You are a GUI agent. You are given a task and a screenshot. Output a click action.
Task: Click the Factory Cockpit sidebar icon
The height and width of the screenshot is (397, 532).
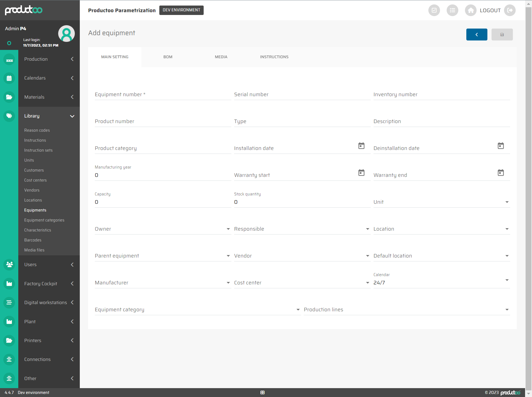[9, 284]
